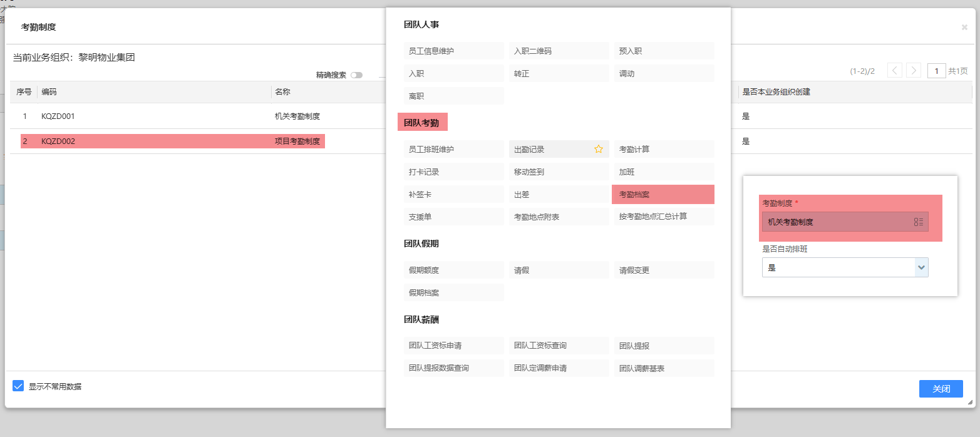Open the 考勤档案 menu item
980x437 pixels.
[663, 195]
